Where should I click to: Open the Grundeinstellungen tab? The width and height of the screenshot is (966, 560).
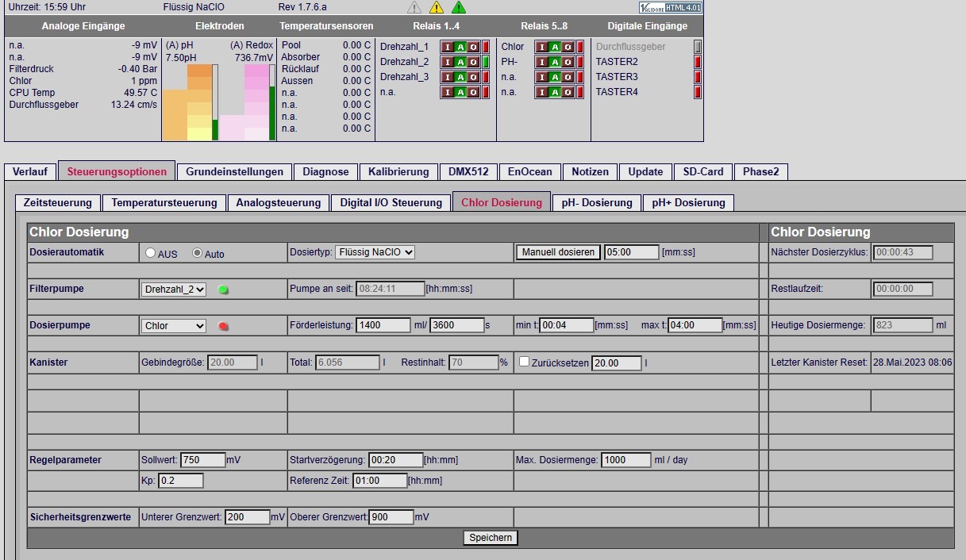234,171
